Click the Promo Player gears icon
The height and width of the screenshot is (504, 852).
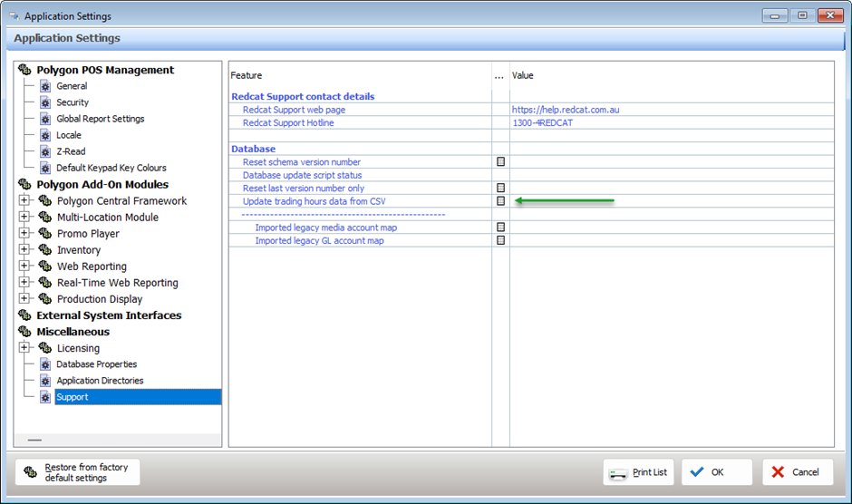pos(45,233)
